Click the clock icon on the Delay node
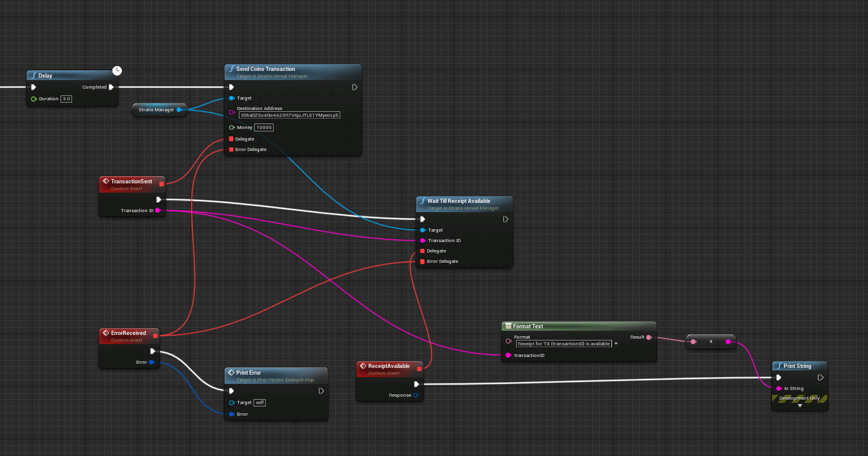 pos(117,71)
